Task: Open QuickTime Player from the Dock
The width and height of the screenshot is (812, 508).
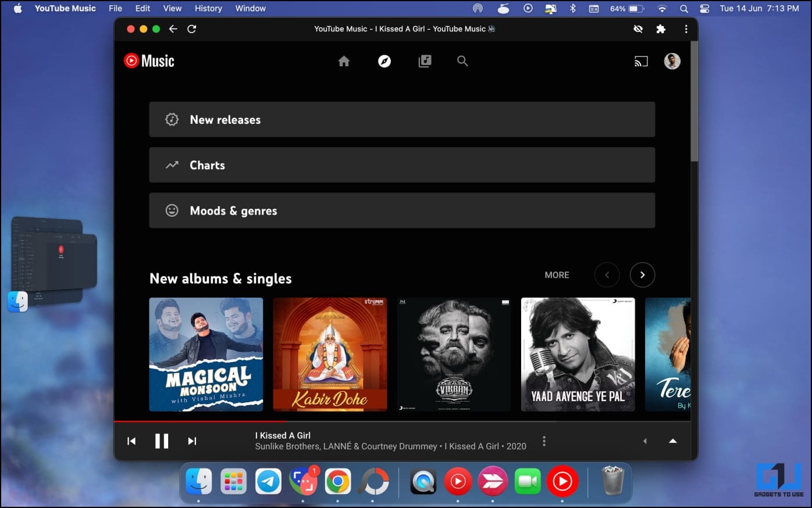Action: click(423, 481)
